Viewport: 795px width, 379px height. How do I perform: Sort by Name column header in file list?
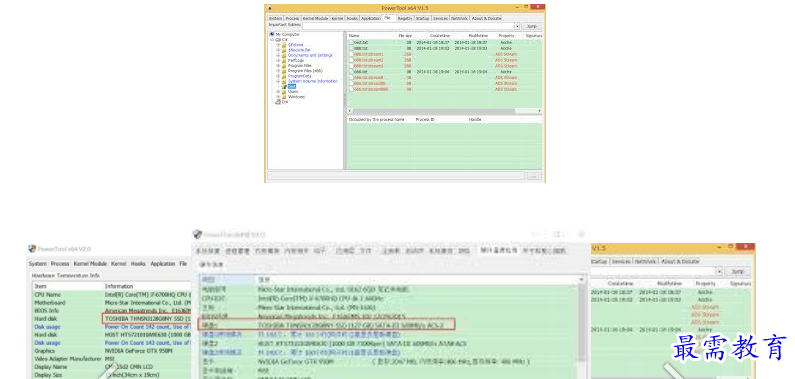click(x=354, y=36)
